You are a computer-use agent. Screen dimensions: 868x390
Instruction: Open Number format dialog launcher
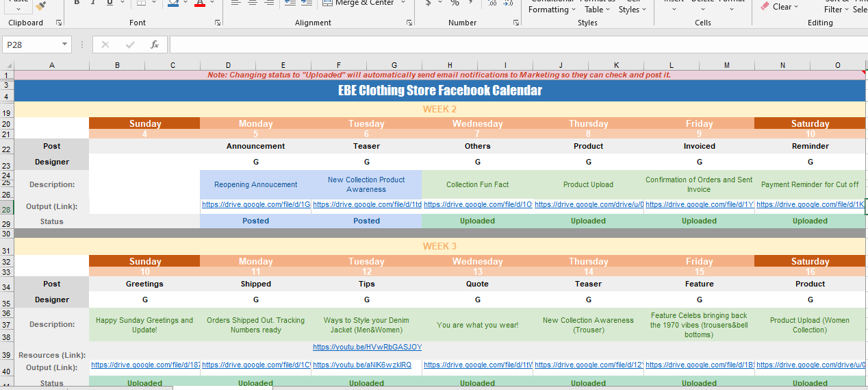[x=515, y=23]
